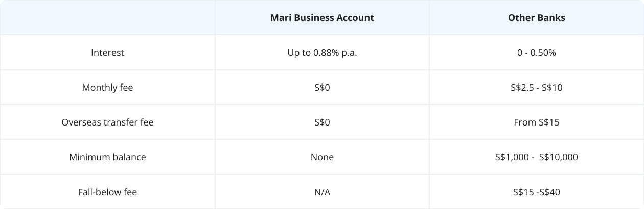644x209 pixels.
Task: Click the Overseas transfer fee label
Action: [x=107, y=122]
